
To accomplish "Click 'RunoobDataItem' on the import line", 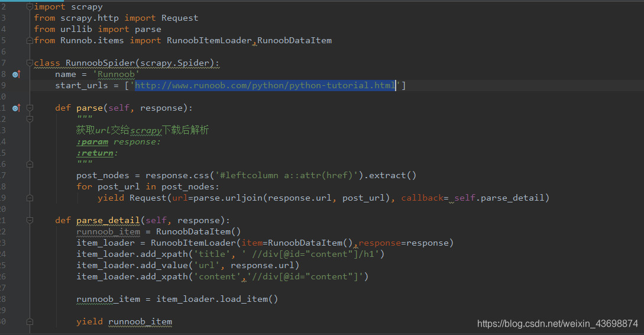I will (295, 40).
